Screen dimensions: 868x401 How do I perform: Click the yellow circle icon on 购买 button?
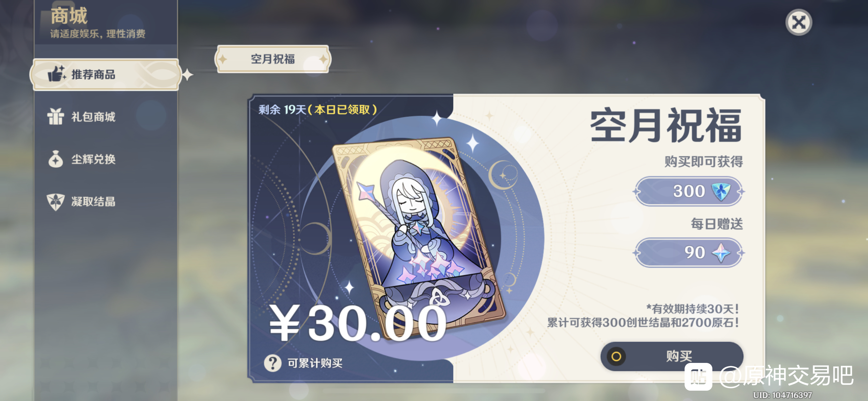(x=616, y=356)
